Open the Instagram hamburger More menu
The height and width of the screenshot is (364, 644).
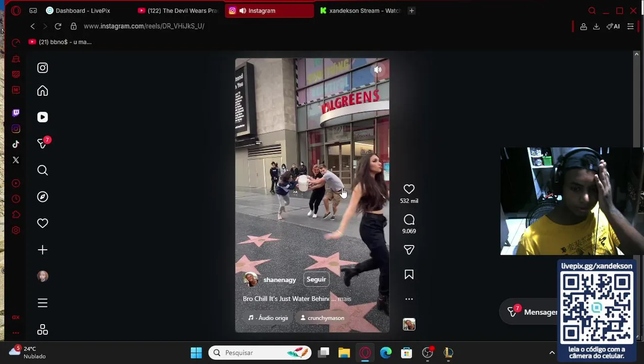42,303
